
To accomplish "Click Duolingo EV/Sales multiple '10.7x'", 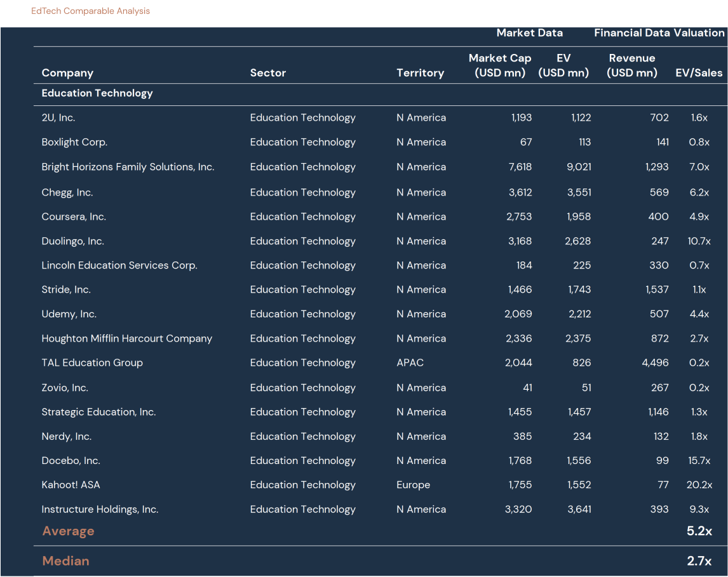I will 699,241.
